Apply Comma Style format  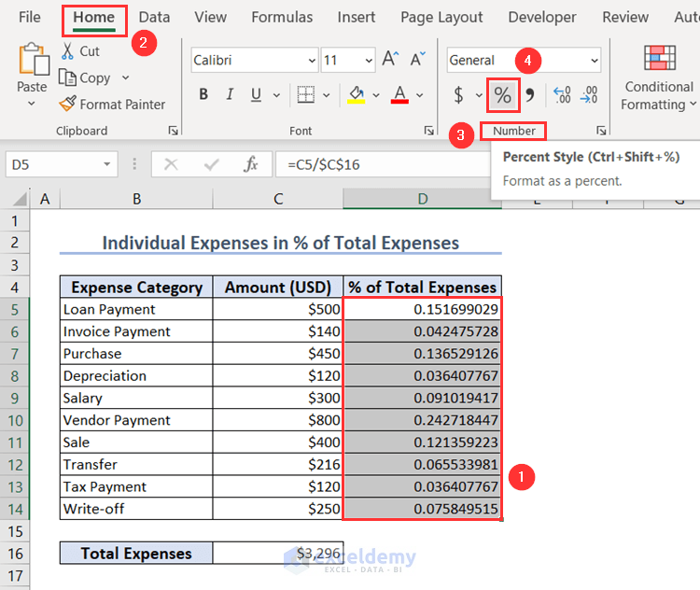tap(530, 94)
